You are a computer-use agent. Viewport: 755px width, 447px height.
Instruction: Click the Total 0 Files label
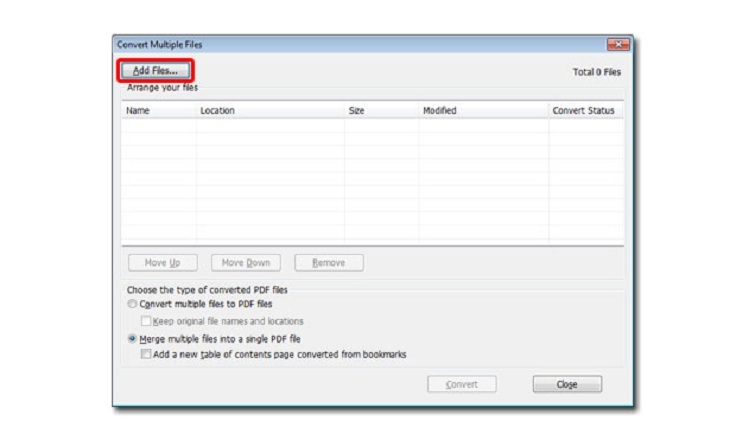coord(594,72)
